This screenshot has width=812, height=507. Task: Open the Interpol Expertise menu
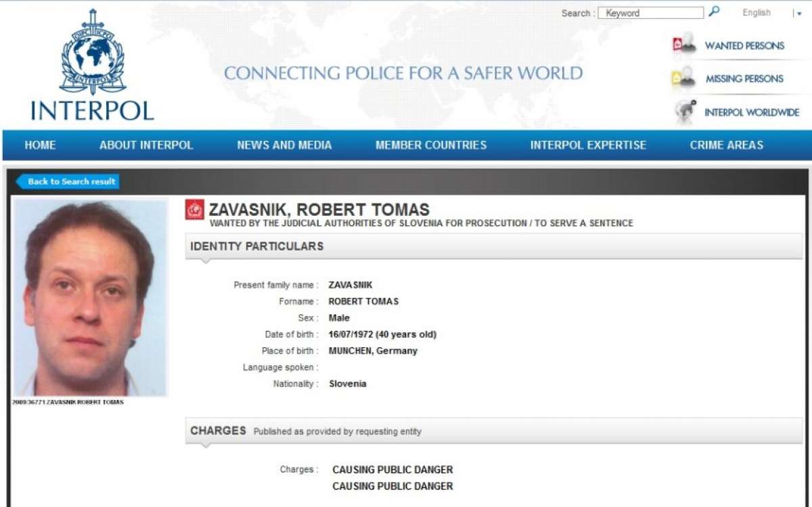coord(588,145)
